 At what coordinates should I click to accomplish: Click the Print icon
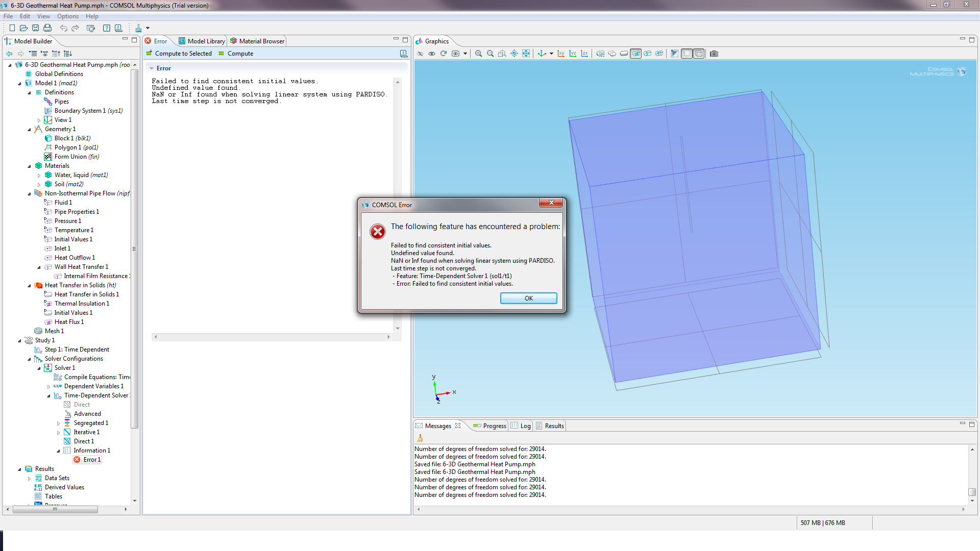(x=47, y=28)
